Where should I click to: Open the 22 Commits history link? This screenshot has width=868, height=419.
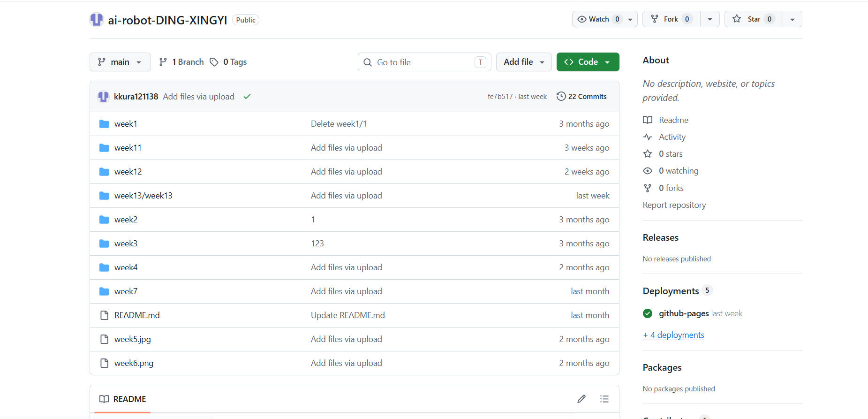tap(581, 96)
